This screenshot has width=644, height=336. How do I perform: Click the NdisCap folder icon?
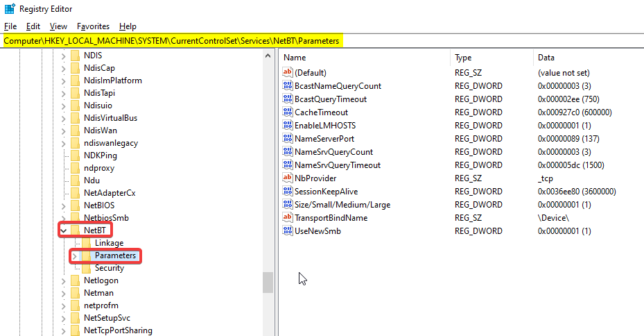point(75,68)
